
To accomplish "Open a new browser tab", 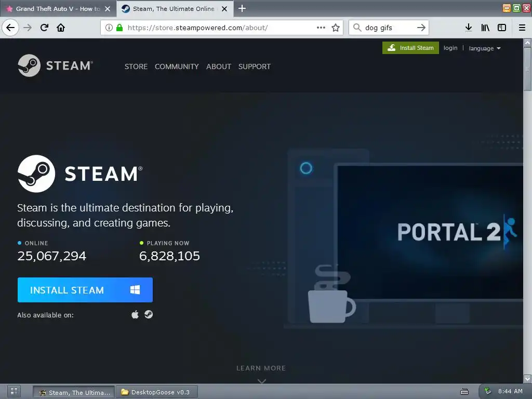I will (242, 8).
